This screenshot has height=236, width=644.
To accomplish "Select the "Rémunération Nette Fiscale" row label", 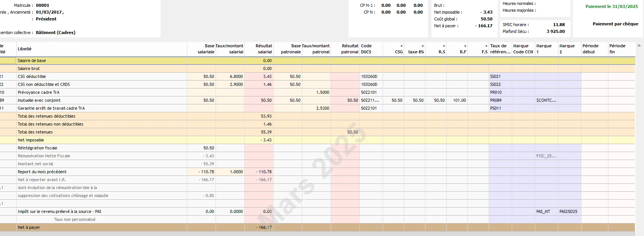I will coord(44,156).
